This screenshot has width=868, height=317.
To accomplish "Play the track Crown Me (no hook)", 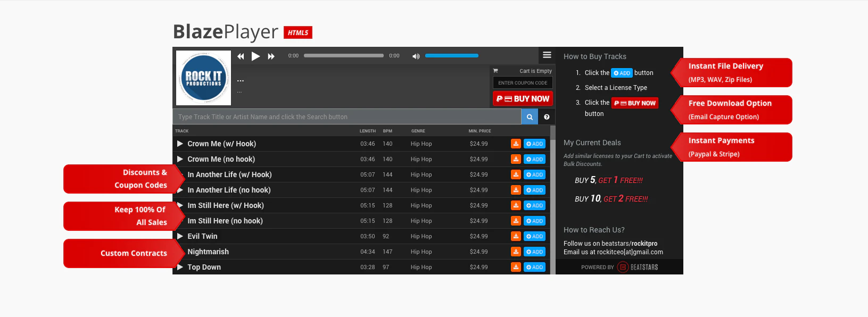I will 180,159.
